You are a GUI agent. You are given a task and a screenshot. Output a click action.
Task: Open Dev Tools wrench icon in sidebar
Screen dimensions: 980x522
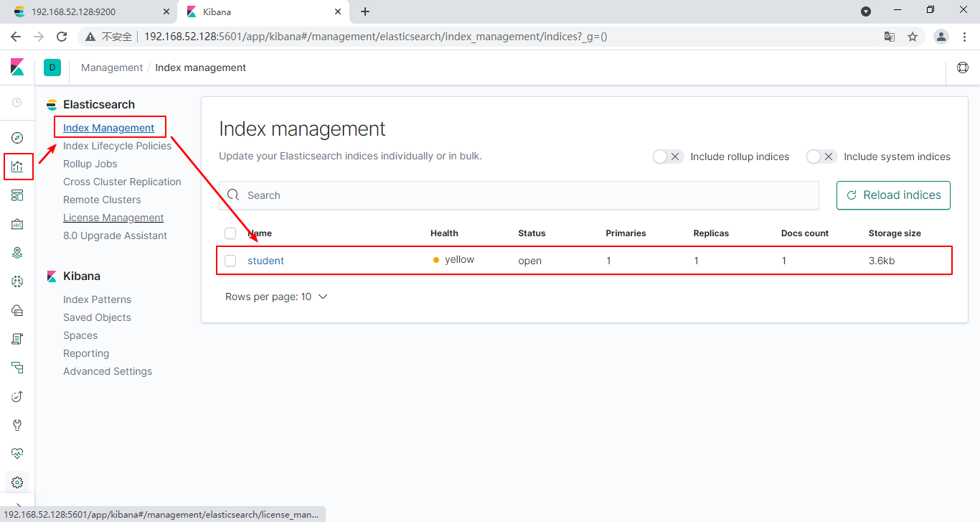(18, 425)
